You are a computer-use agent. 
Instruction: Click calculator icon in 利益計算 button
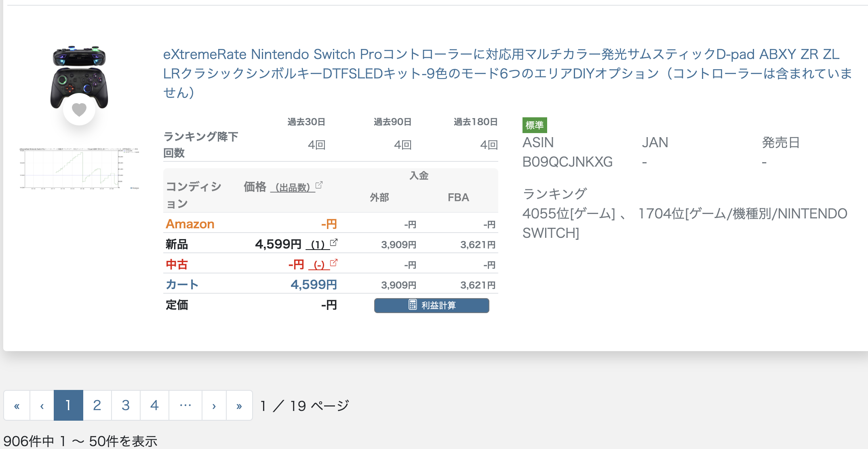click(413, 305)
